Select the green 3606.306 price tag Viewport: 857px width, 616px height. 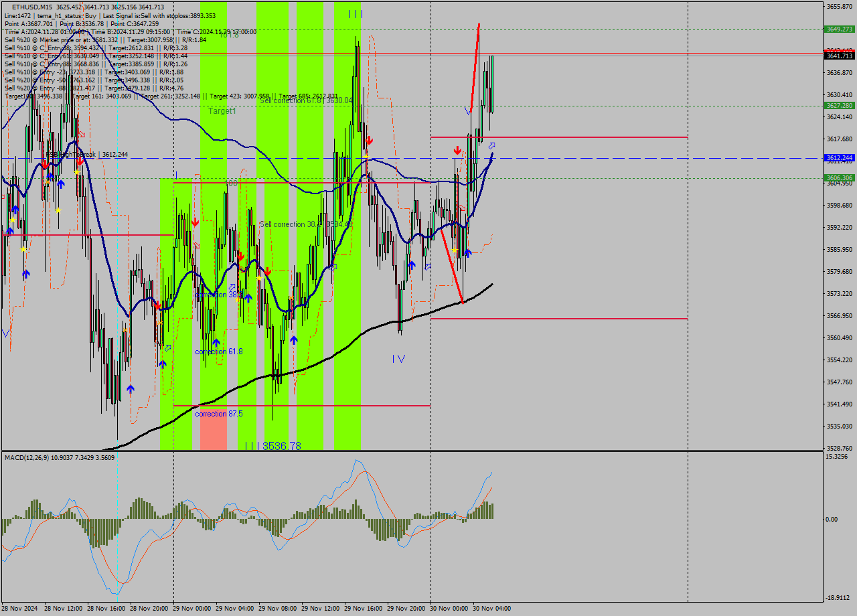click(x=839, y=177)
